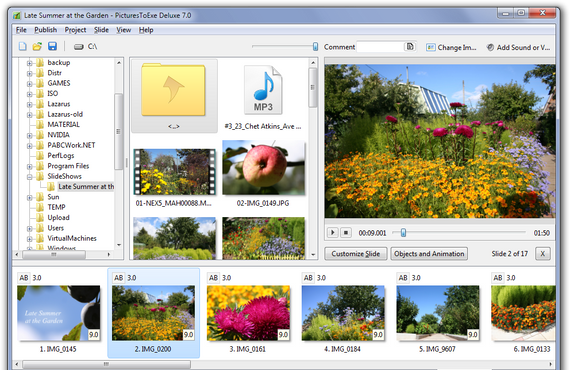Image resolution: width=571 pixels, height=370 pixels.
Task: Click the preview timeline slider handle
Action: [x=403, y=232]
